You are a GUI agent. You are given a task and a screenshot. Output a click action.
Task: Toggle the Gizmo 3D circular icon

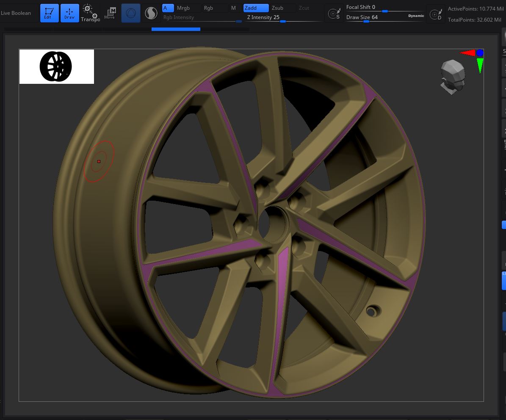click(x=131, y=13)
